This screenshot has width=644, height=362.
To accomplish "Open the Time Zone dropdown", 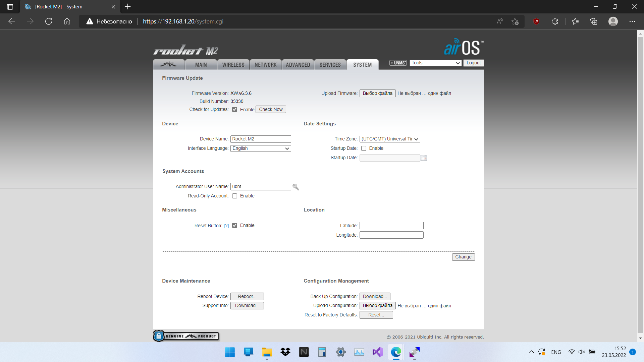I will click(390, 139).
